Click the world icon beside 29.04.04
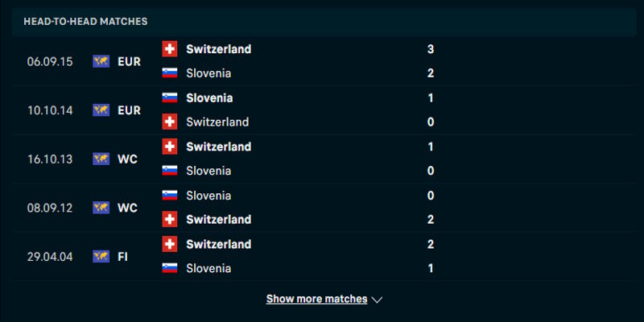This screenshot has width=644, height=322. (101, 256)
